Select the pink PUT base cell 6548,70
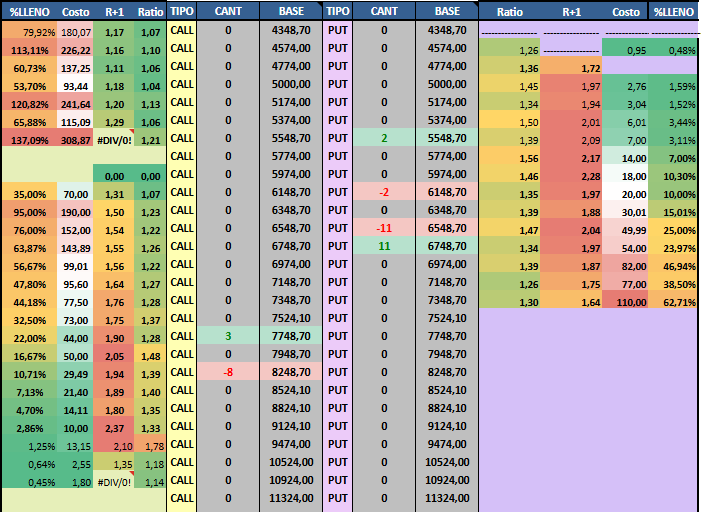This screenshot has height=512, width=701. pyautogui.click(x=447, y=228)
